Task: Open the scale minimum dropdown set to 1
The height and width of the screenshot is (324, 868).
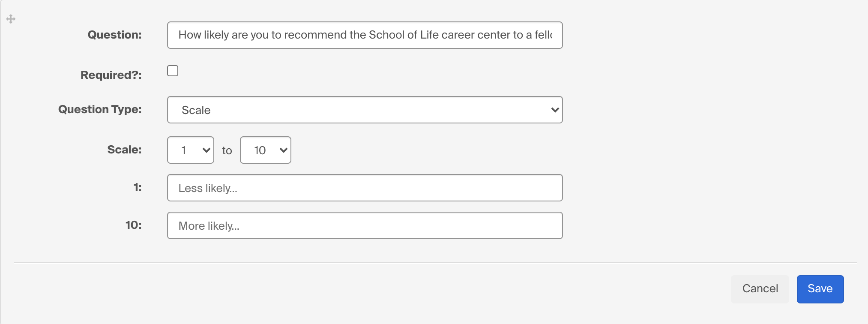Action: 191,150
